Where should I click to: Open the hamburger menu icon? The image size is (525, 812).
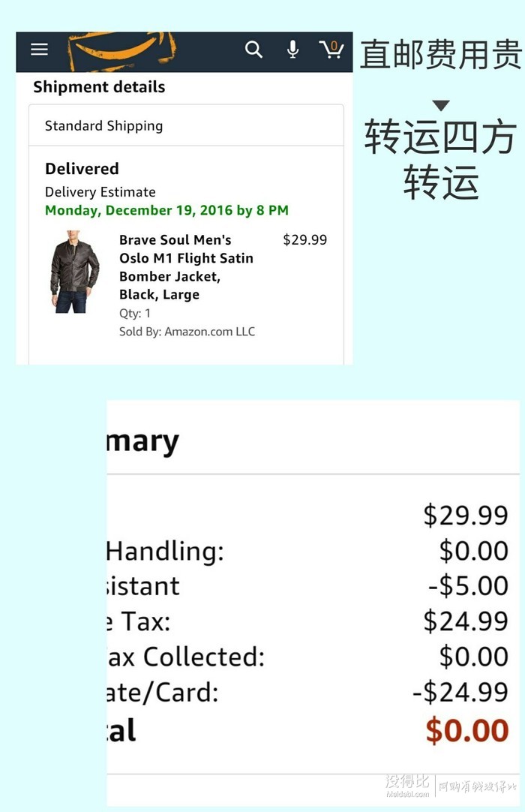[x=39, y=50]
